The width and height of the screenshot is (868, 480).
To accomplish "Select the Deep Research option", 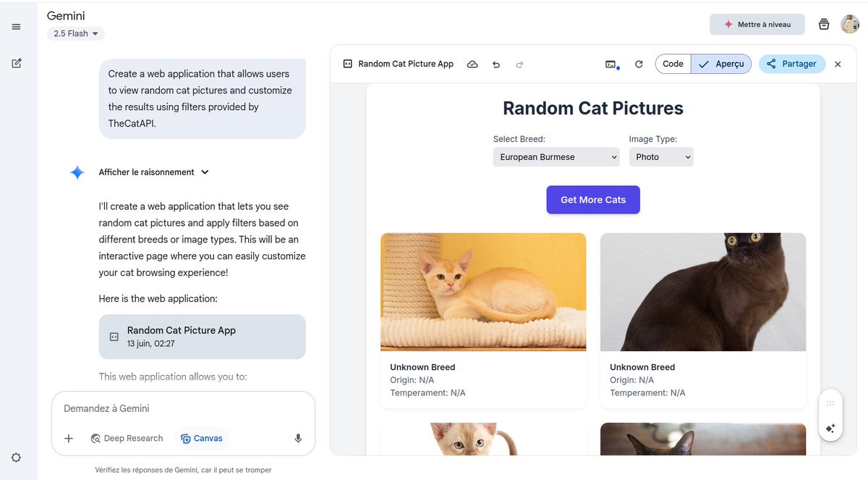I will pos(127,438).
